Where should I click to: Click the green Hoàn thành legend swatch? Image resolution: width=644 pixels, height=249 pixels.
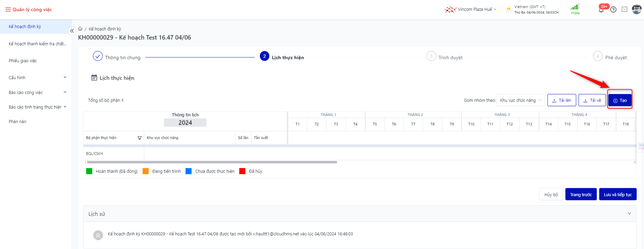coord(89,171)
